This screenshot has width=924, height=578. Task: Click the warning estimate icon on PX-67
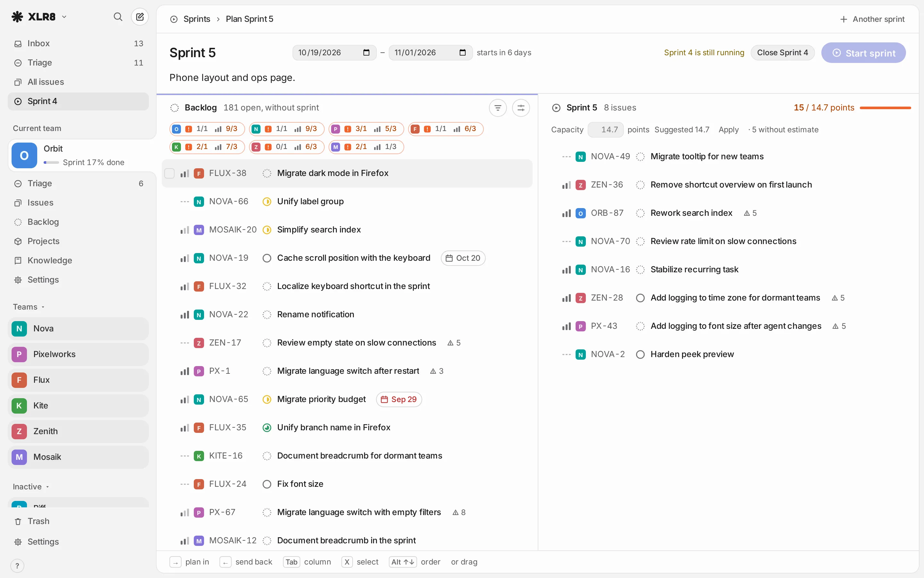pyautogui.click(x=455, y=512)
